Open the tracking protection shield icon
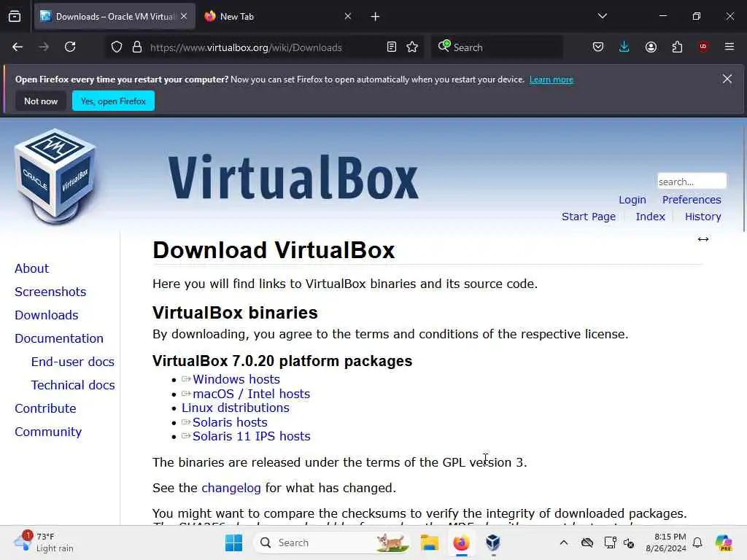Image resolution: width=747 pixels, height=560 pixels. [117, 47]
